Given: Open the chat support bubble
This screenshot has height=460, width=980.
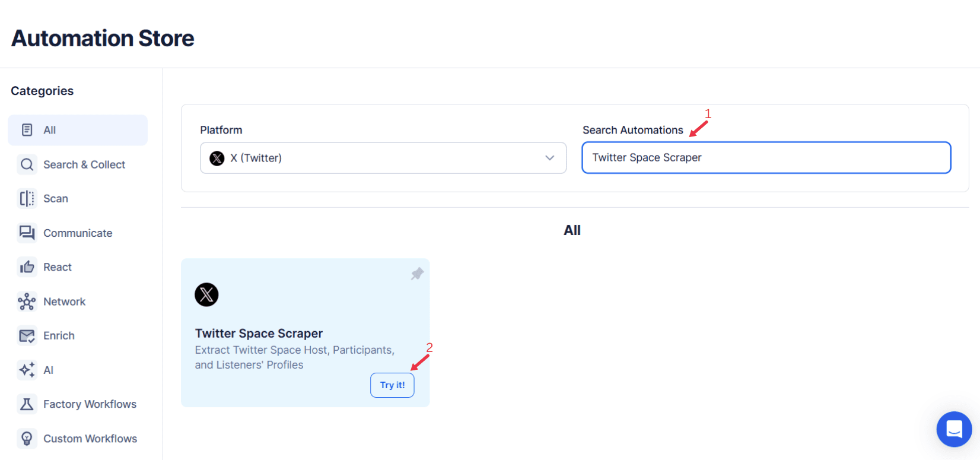Looking at the screenshot, I should [954, 429].
